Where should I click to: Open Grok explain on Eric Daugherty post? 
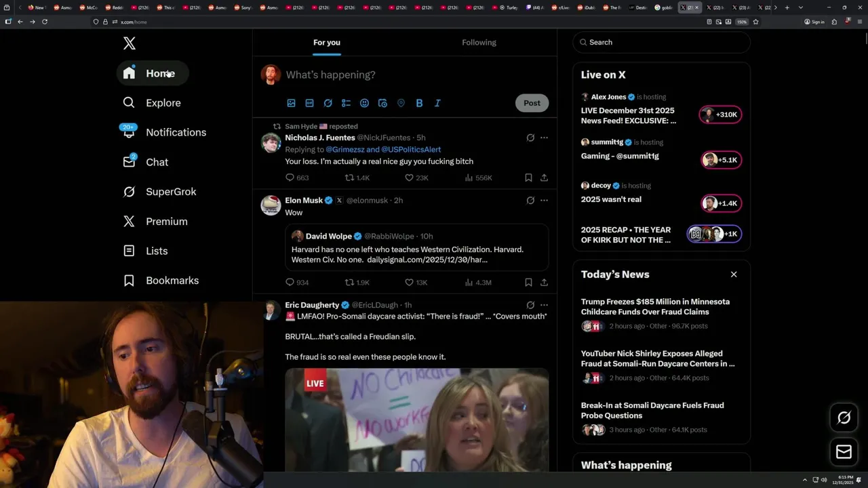pyautogui.click(x=530, y=305)
